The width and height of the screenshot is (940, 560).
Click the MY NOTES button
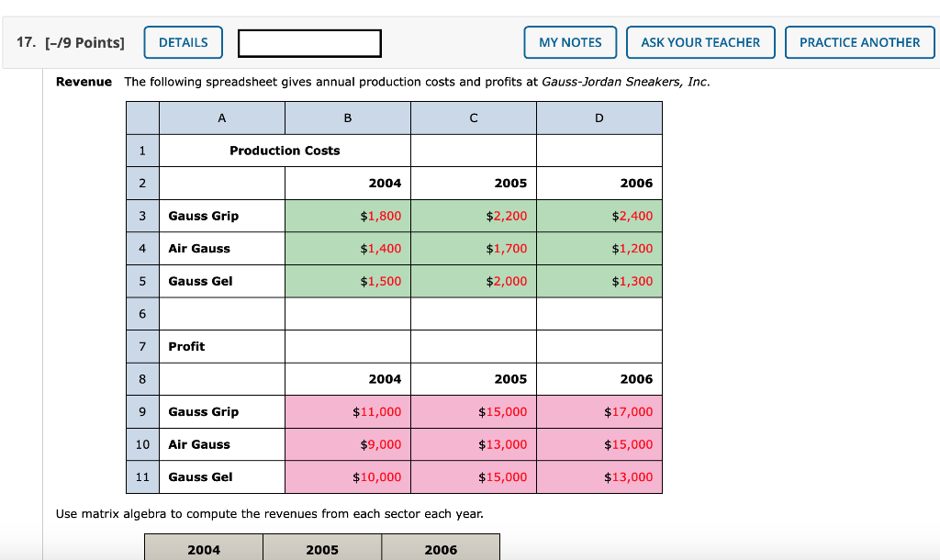[570, 42]
